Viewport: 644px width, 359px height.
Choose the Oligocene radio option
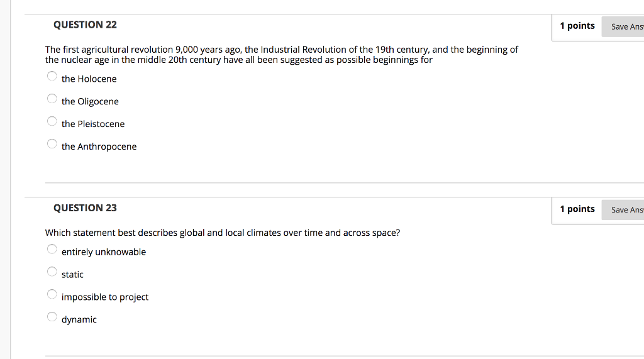(x=52, y=99)
